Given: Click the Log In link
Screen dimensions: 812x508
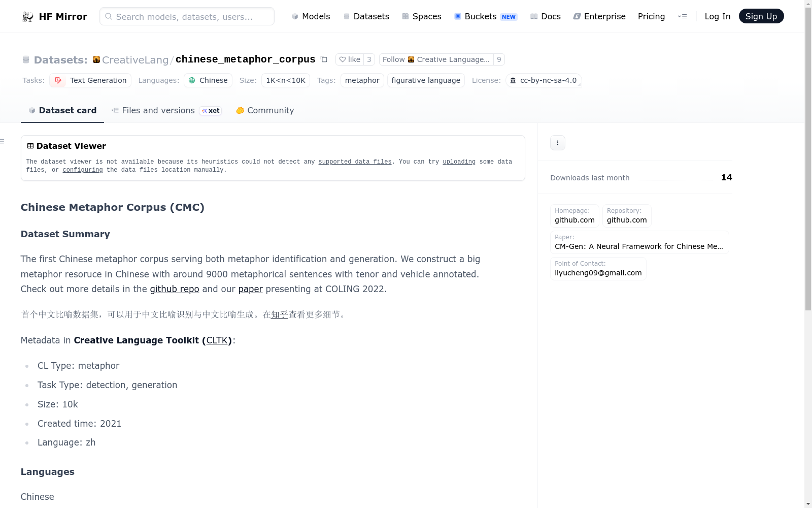Looking at the screenshot, I should (718, 16).
